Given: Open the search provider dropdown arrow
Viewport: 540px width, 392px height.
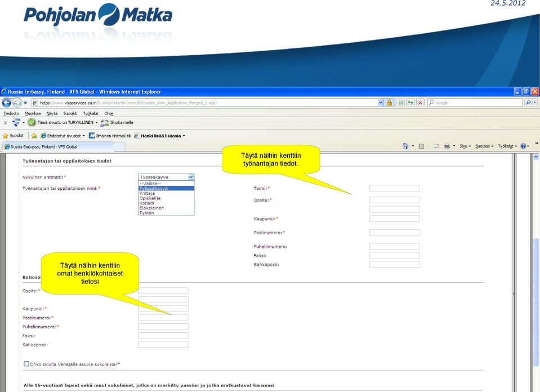Looking at the screenshot, I should point(535,103).
